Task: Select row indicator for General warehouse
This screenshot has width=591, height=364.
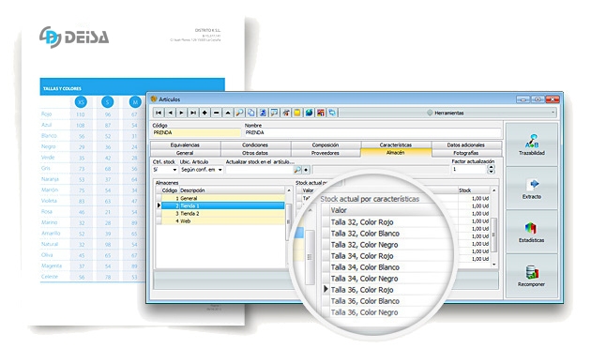Action: pos(159,198)
